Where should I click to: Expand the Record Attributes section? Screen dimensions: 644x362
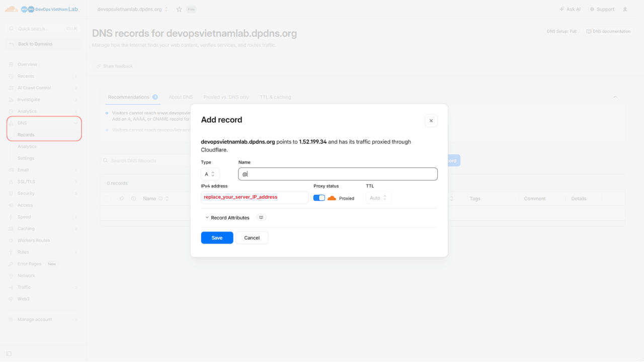coord(227,218)
